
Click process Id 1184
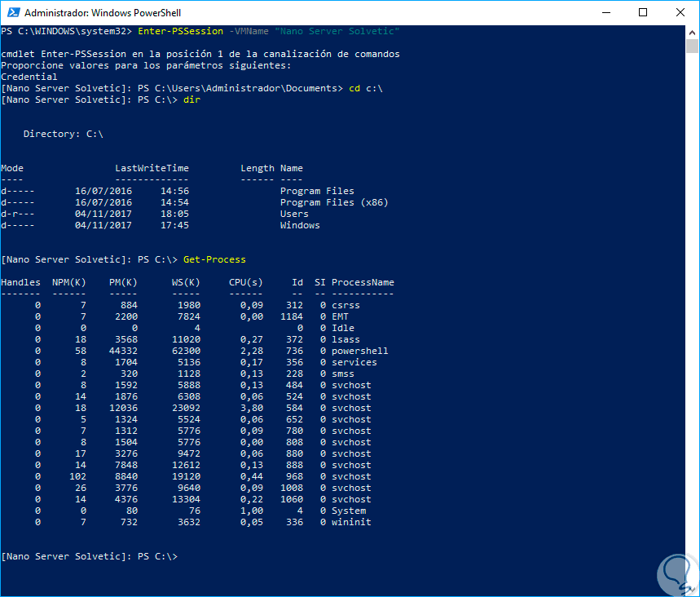tap(292, 316)
